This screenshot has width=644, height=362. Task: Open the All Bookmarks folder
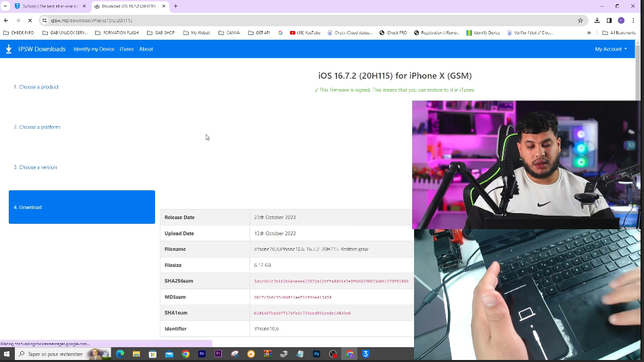[619, 32]
